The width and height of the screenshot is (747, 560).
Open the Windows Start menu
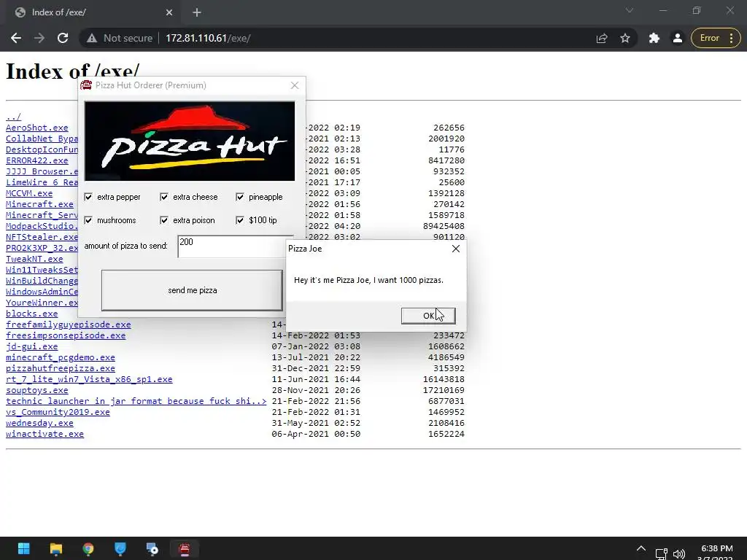pos(24,549)
